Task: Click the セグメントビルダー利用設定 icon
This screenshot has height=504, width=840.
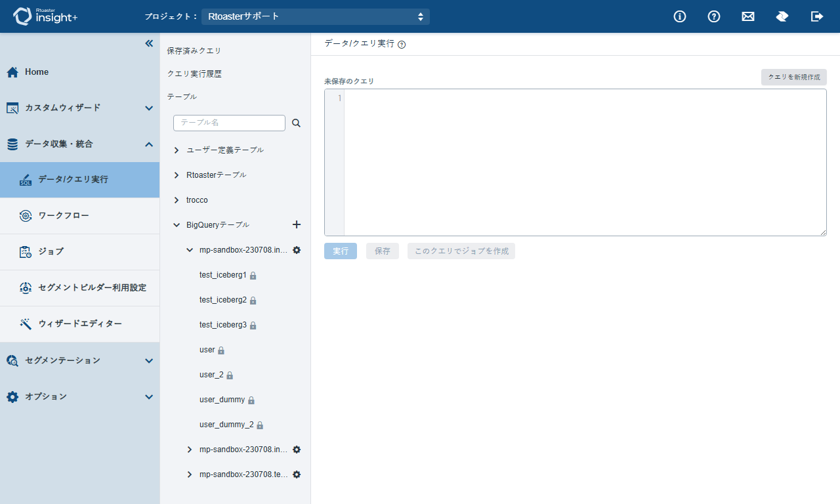Action: coord(26,288)
